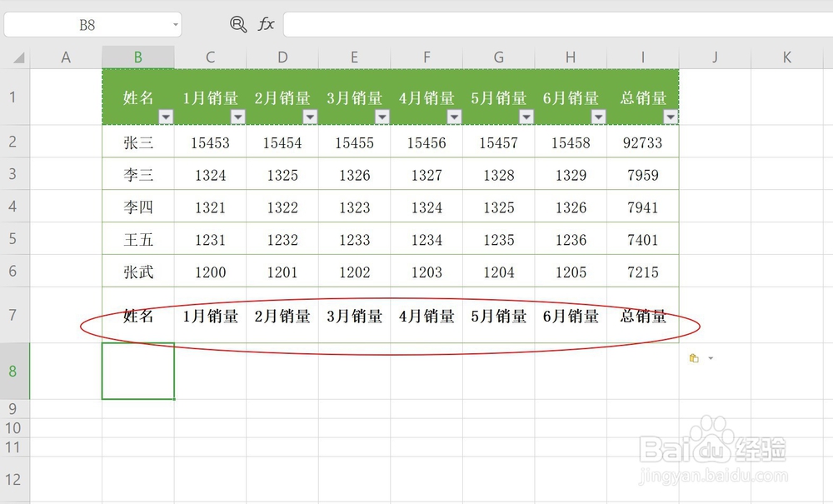Open the 姓名 column filter dropdown

pyautogui.click(x=165, y=117)
